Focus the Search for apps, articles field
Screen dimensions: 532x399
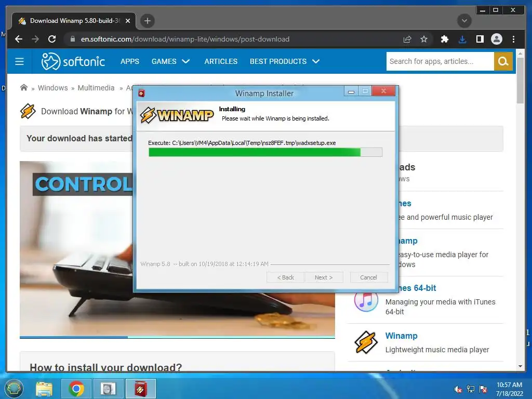point(440,61)
